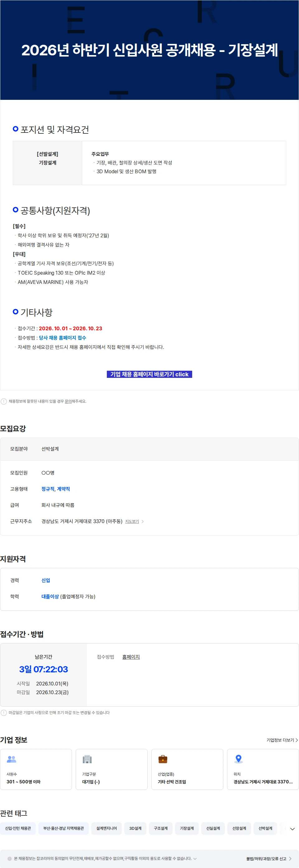Open the 문의 link for incorrect info
Image resolution: width=299 pixels, height=868 pixels.
[68, 401]
